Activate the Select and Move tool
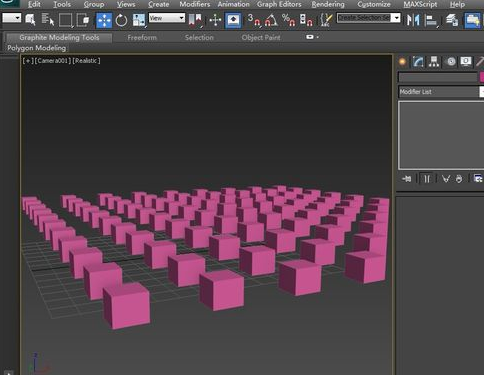Viewport: 484px width, 375px height. click(x=104, y=20)
